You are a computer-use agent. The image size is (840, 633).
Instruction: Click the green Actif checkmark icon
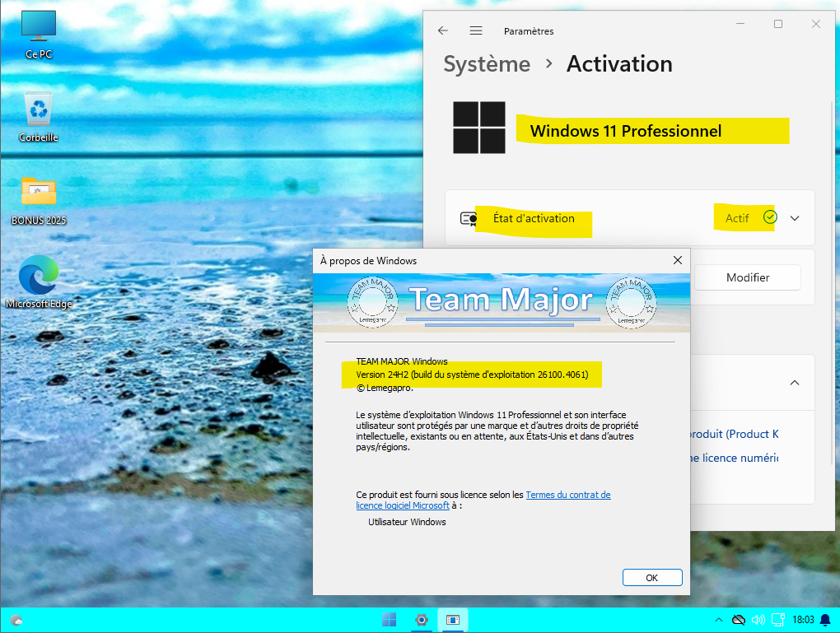pos(770,216)
